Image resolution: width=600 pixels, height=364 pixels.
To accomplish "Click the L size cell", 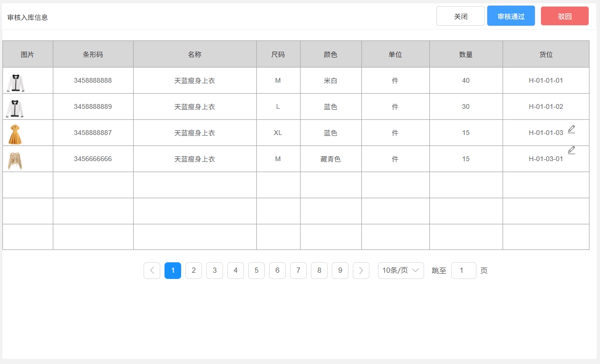I will tap(278, 106).
